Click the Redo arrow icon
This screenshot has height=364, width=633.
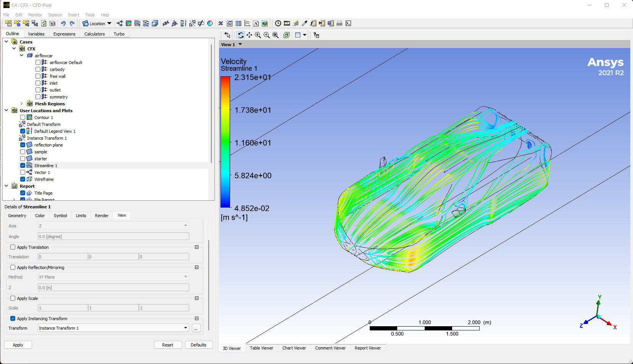click(x=72, y=23)
